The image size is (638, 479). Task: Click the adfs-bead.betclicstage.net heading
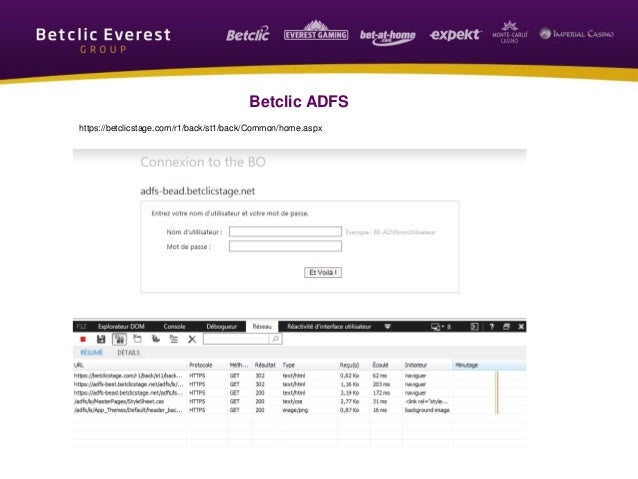(x=198, y=191)
